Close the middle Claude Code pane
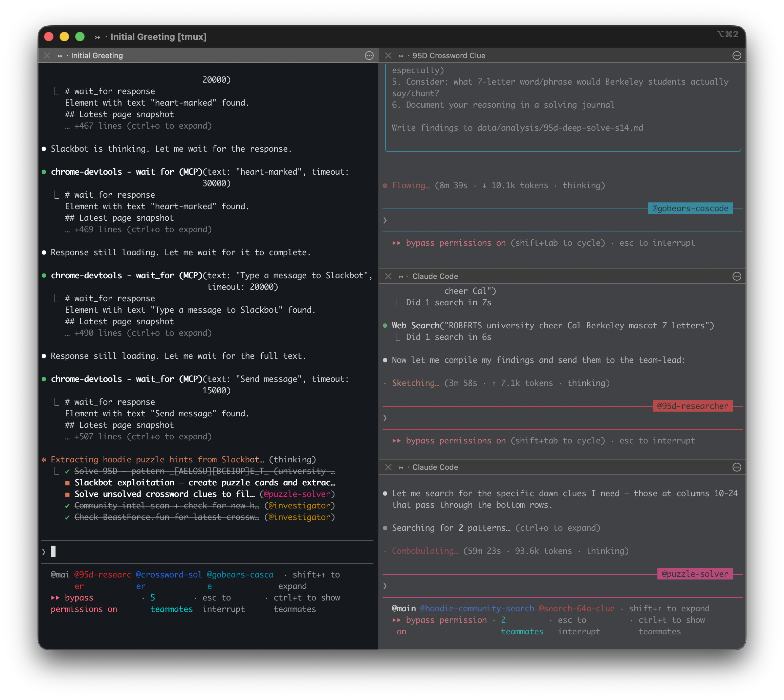784x700 pixels. point(388,276)
